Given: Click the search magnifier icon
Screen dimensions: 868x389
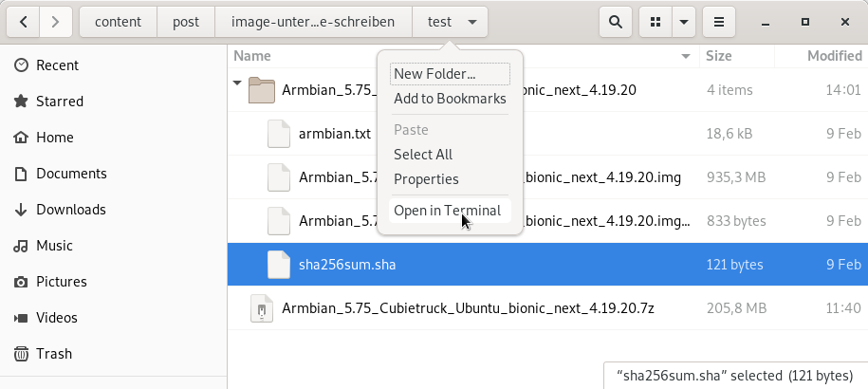Looking at the screenshot, I should pyautogui.click(x=616, y=21).
